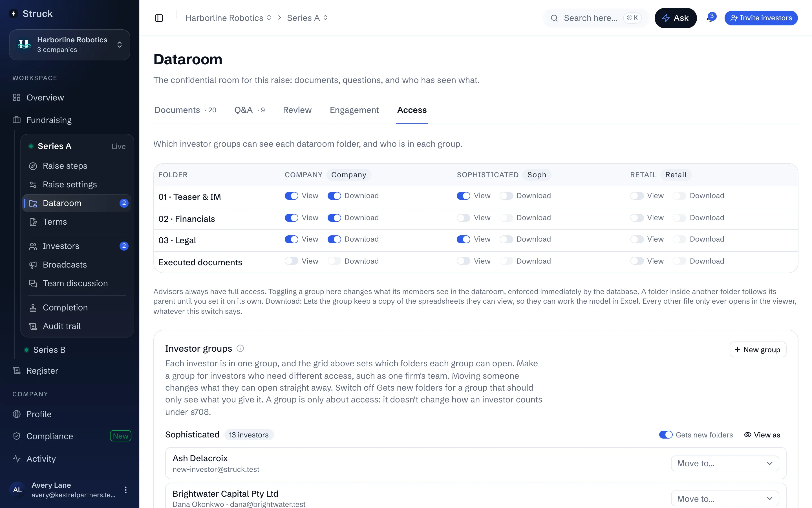Click the Investors people icon
Image resolution: width=812 pixels, height=508 pixels.
33,246
